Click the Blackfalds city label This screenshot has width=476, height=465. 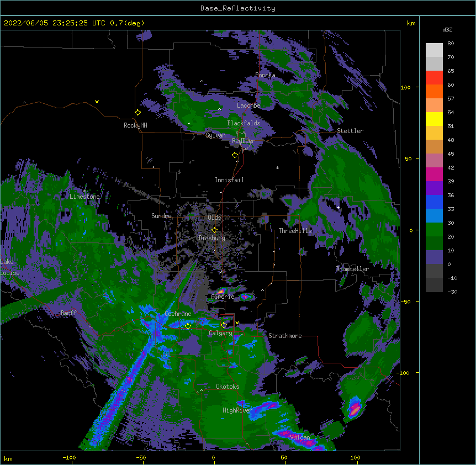(244, 123)
